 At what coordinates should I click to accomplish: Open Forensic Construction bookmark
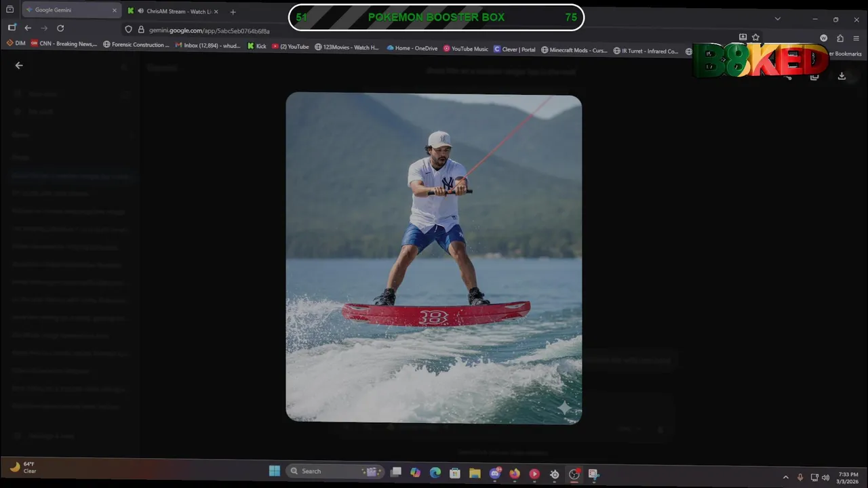click(x=136, y=45)
